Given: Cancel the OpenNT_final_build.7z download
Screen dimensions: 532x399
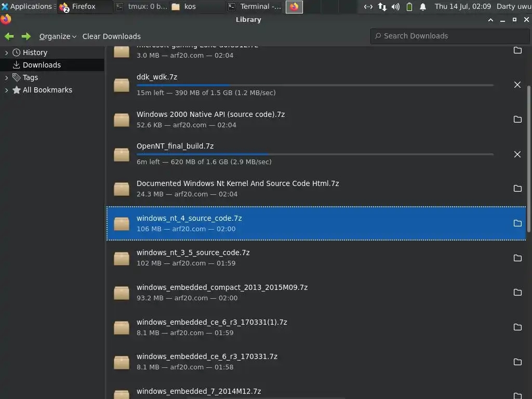Looking at the screenshot, I should click(x=517, y=154).
